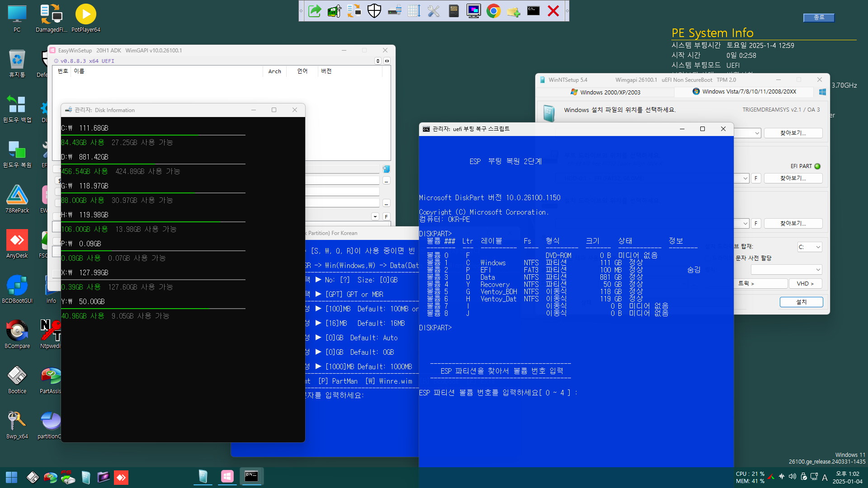
Task: Click F button beside install drive dropdown
Action: pyautogui.click(x=756, y=223)
